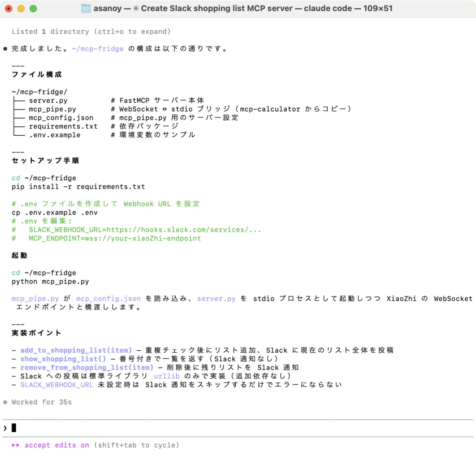Click the MCP_ENDPOINT=wss://your-xiaoZhi-endpoint line
This screenshot has height=461, width=476.
pos(106,238)
